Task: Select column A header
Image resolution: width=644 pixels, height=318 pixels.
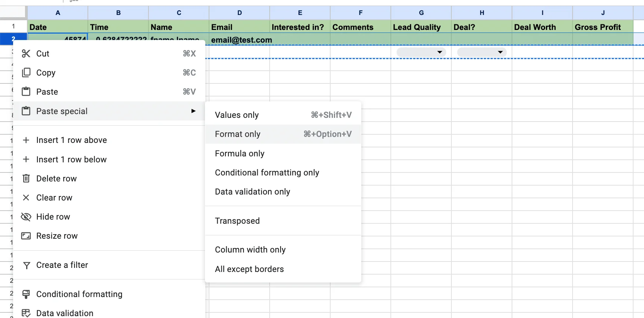Action: click(58, 13)
